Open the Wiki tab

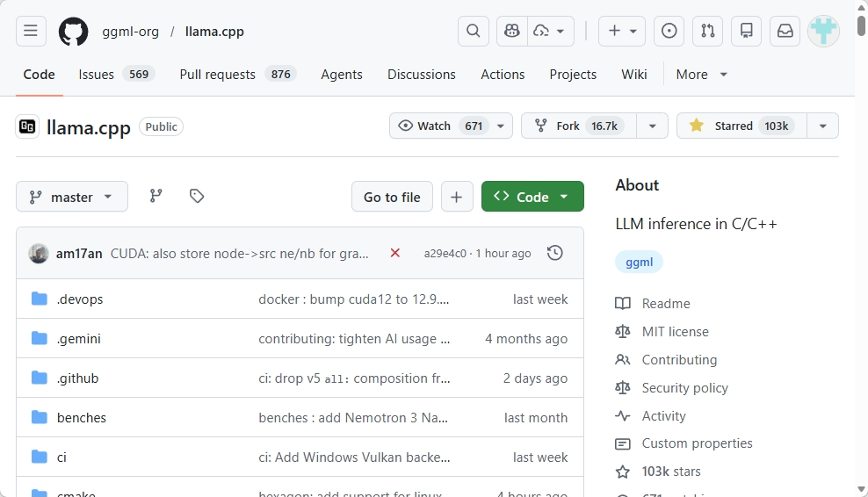[633, 74]
